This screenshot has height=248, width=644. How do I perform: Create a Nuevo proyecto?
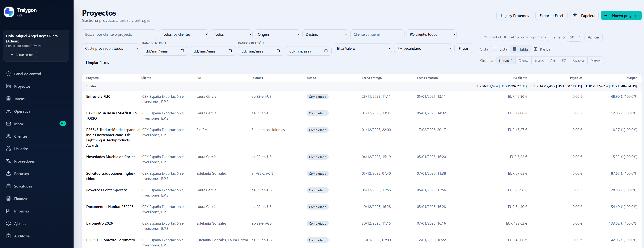pos(621,15)
